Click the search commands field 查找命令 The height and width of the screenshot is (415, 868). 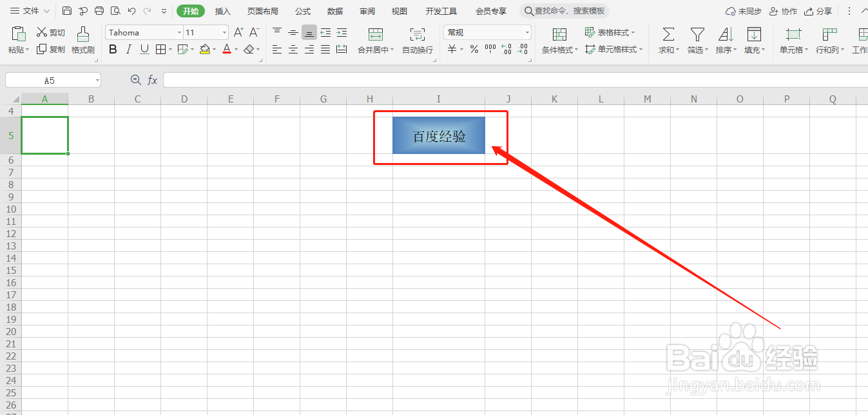[564, 11]
